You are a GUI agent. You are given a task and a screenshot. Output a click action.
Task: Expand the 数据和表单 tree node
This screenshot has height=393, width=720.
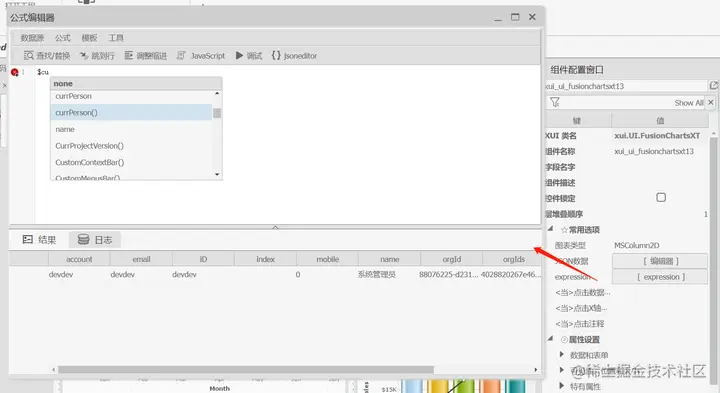tap(561, 354)
